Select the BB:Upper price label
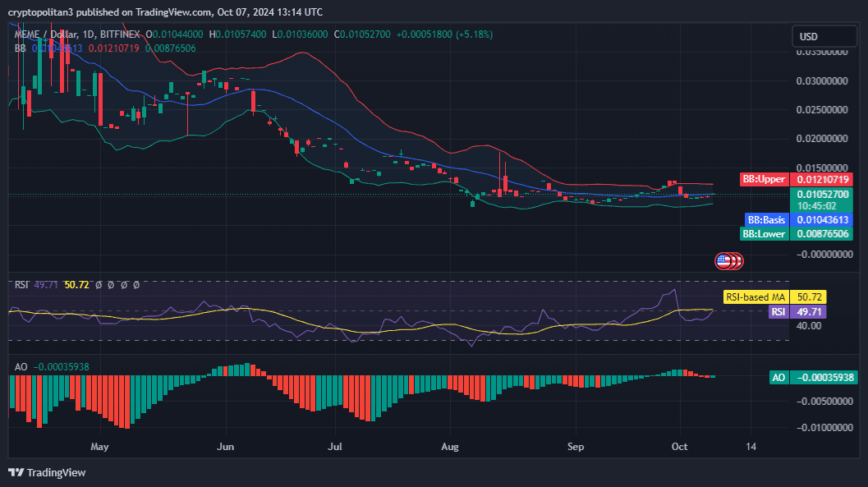This screenshot has height=487, width=868. (x=764, y=179)
